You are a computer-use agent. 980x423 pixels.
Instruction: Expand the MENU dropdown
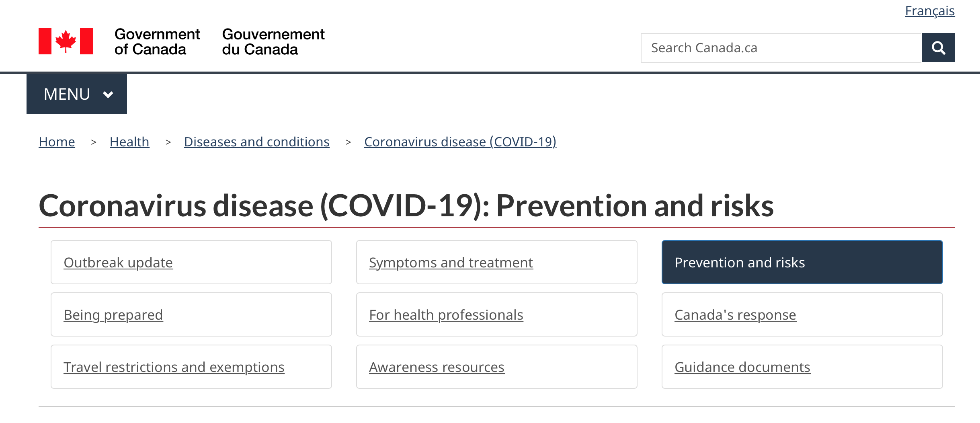click(77, 94)
